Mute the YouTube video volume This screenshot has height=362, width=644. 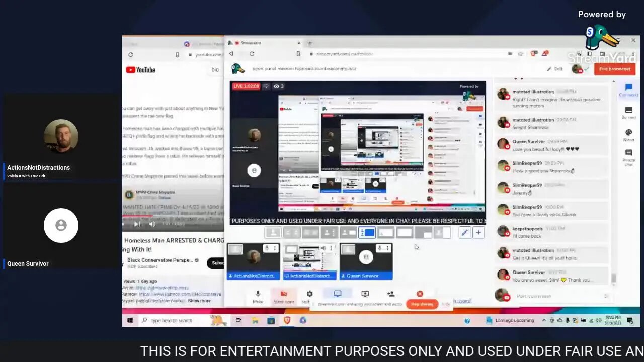[x=152, y=224]
